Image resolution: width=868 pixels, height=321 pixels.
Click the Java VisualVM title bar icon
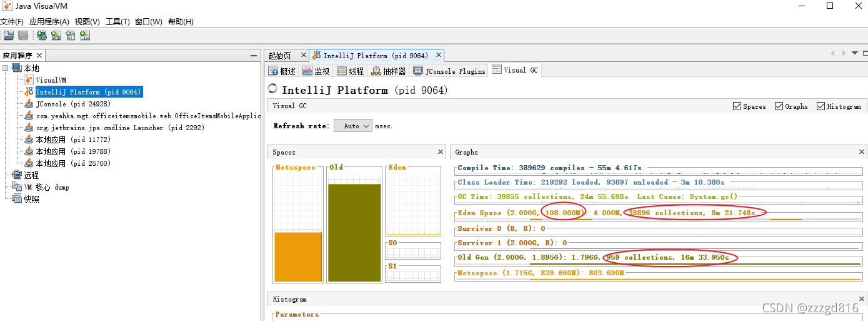(x=7, y=6)
